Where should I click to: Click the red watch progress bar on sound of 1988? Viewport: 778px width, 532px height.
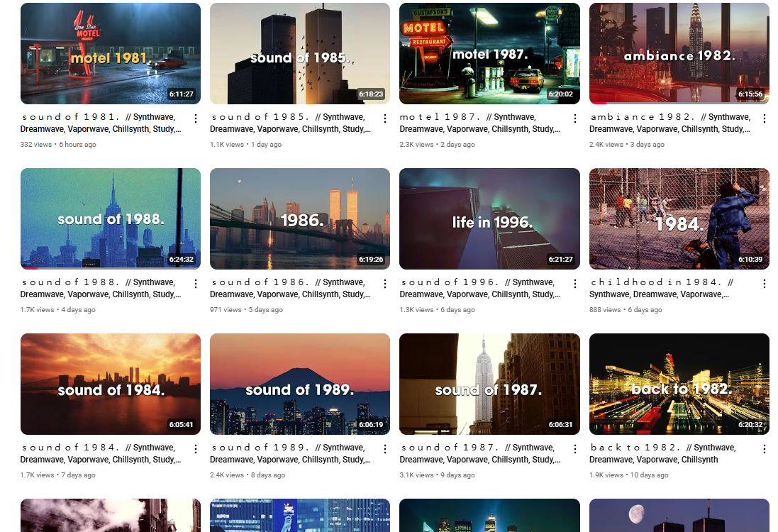29,268
